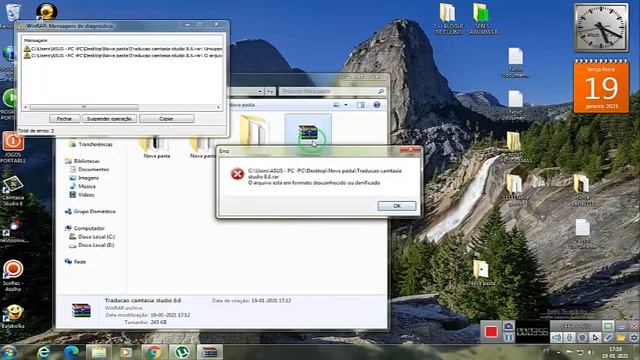
Task: Click green region select icon in recorder toolbar
Action: (608, 326)
